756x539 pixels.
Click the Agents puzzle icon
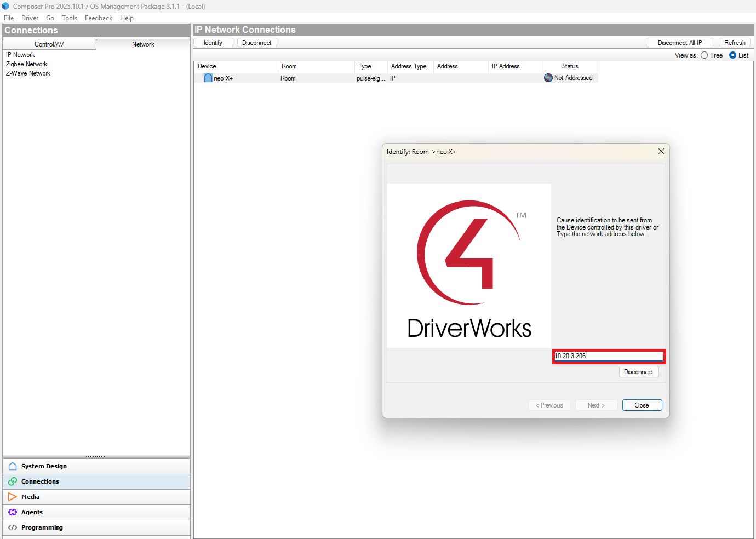coord(13,512)
